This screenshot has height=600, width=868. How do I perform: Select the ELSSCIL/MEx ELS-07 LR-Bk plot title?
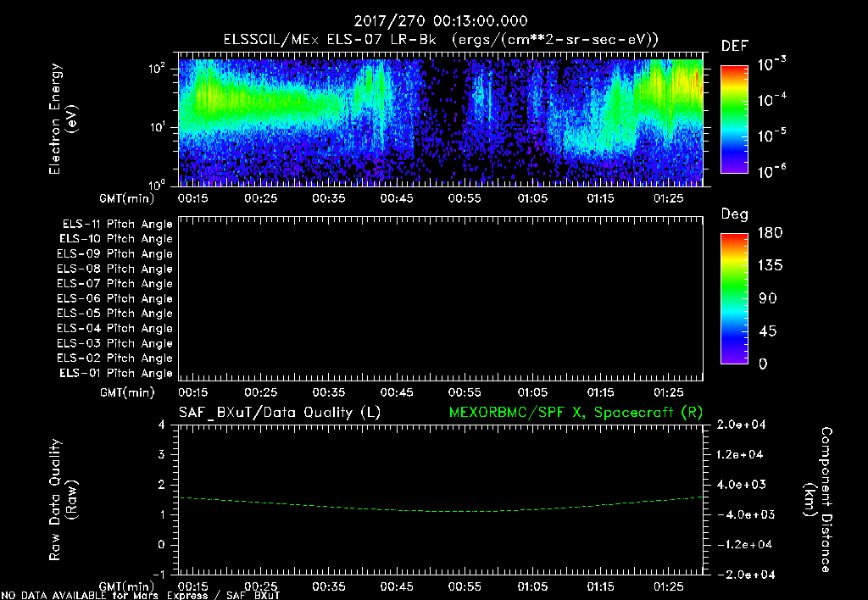[441, 40]
